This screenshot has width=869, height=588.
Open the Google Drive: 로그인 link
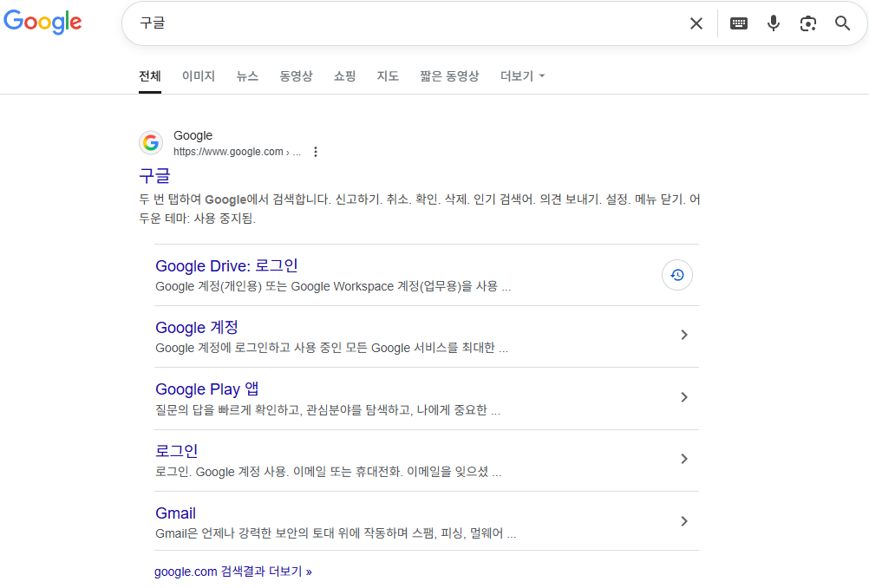(x=226, y=266)
